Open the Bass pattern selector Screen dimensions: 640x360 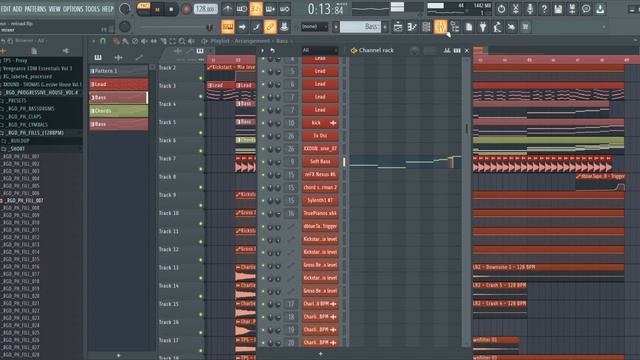click(360, 27)
